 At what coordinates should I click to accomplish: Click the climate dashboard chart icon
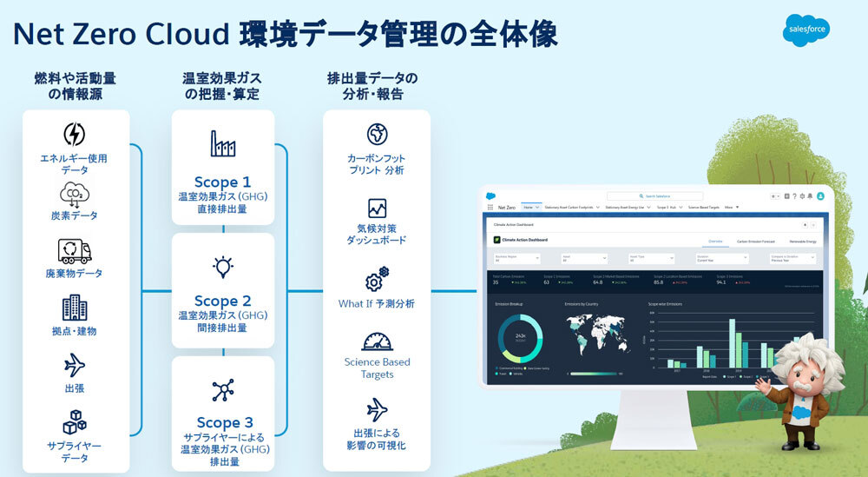tap(377, 208)
